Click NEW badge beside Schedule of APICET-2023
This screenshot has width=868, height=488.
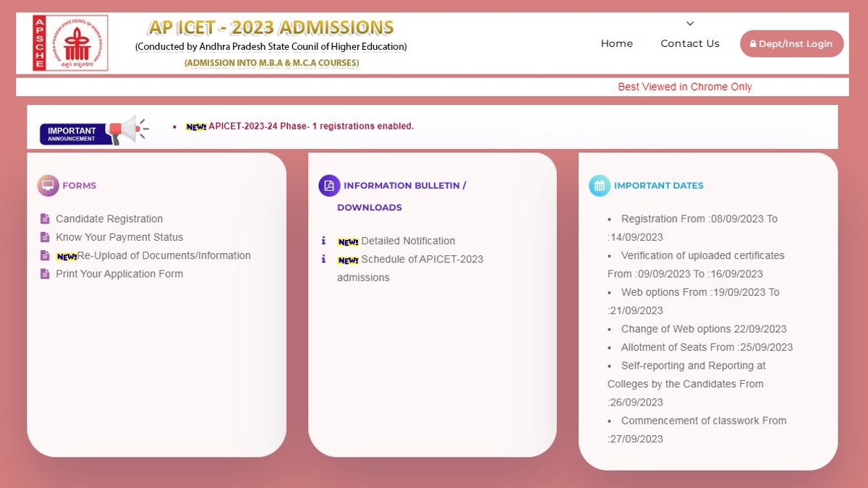pyautogui.click(x=348, y=260)
